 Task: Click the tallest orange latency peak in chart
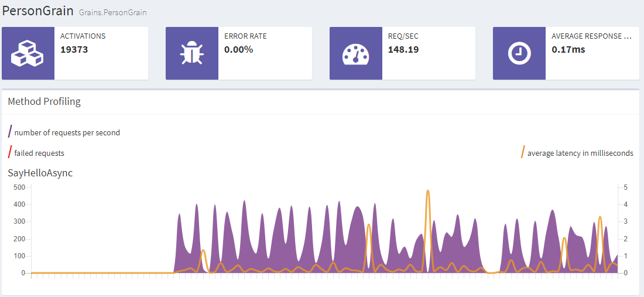click(428, 192)
